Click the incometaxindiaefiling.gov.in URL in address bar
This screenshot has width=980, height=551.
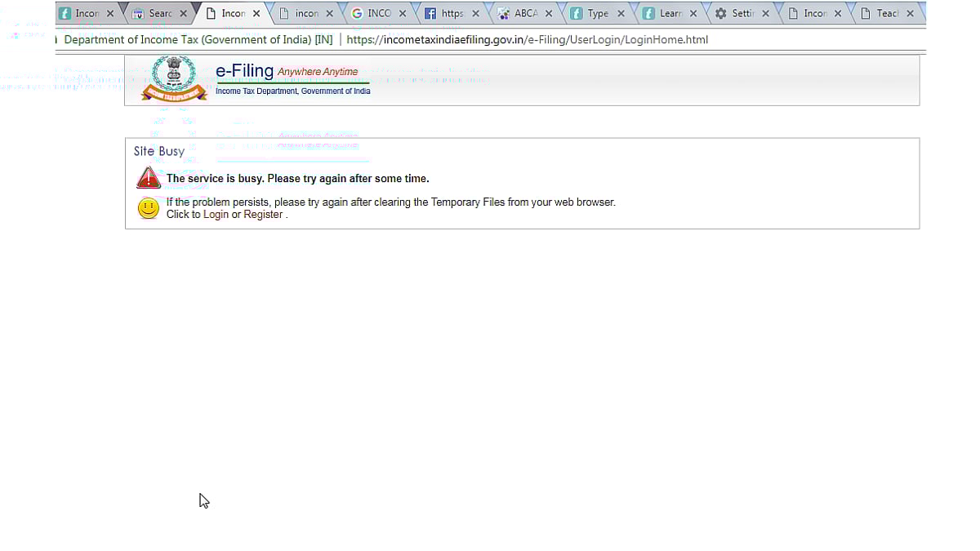(x=527, y=39)
